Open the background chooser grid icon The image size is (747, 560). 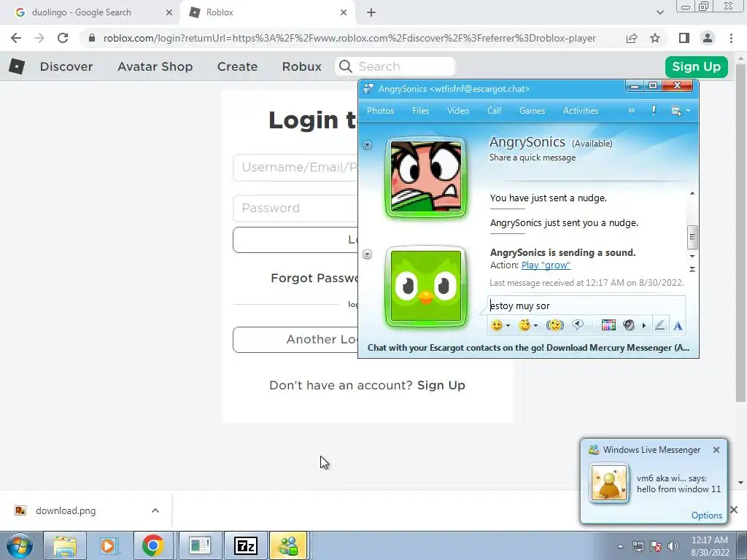coord(608,325)
